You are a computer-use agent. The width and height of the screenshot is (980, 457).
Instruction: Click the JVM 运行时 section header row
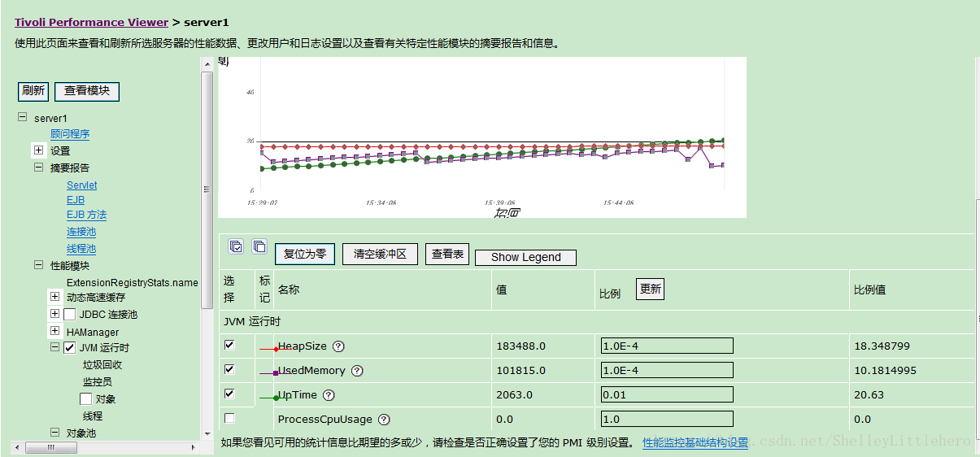(x=597, y=322)
